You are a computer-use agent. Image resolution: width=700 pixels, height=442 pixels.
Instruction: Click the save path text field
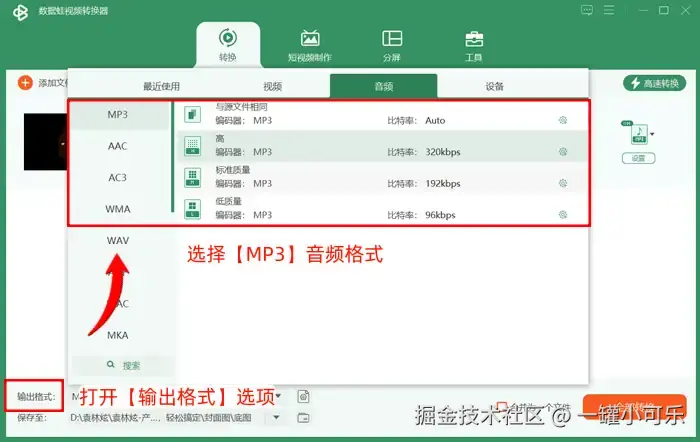point(168,418)
